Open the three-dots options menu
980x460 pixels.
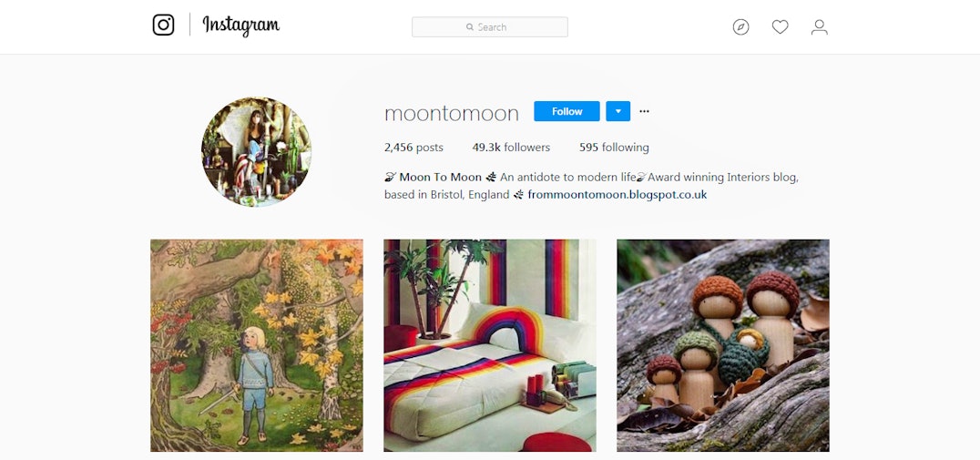click(644, 111)
